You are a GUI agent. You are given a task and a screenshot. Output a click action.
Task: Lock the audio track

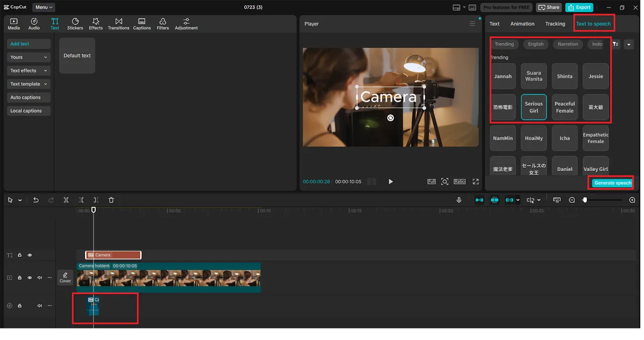[x=20, y=305]
